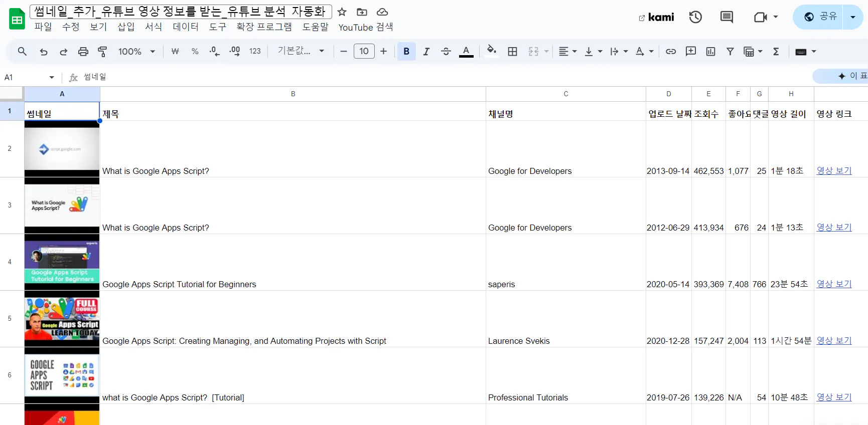This screenshot has height=425, width=868.
Task: Insert a link using the toolbar
Action: click(671, 51)
